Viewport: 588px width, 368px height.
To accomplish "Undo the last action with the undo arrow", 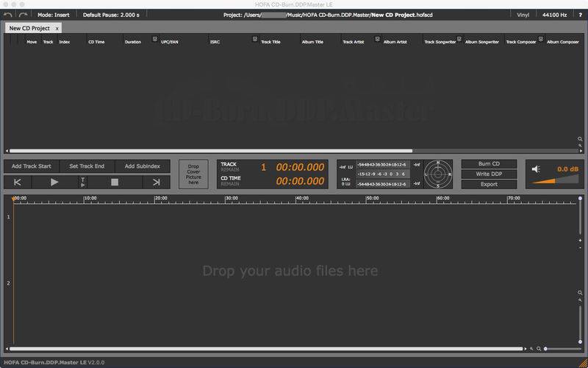I will click(x=7, y=15).
